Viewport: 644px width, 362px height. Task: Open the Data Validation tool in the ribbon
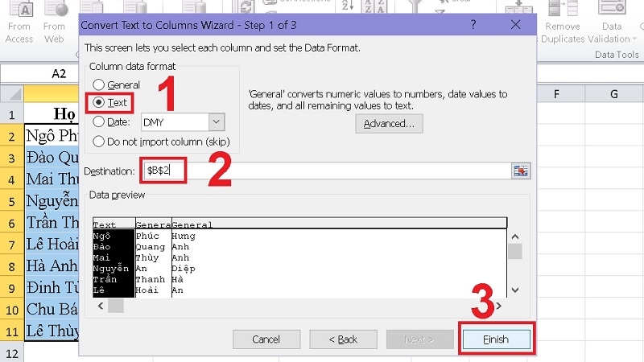(612, 23)
